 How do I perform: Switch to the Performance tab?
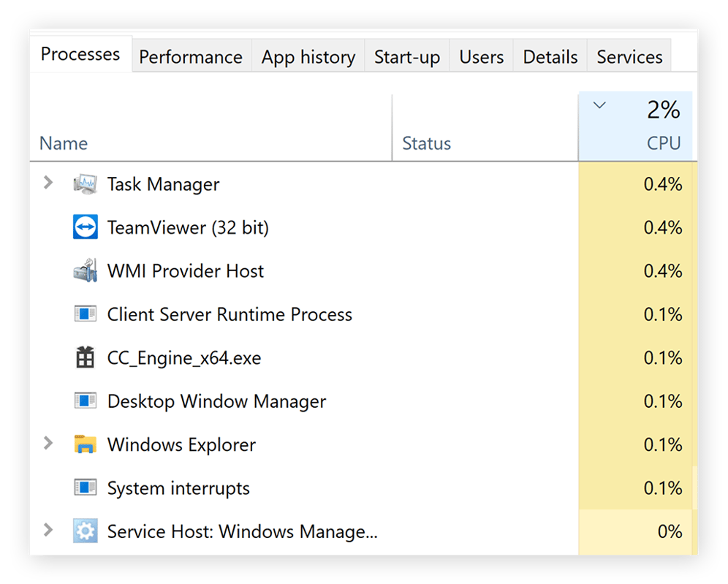click(191, 56)
